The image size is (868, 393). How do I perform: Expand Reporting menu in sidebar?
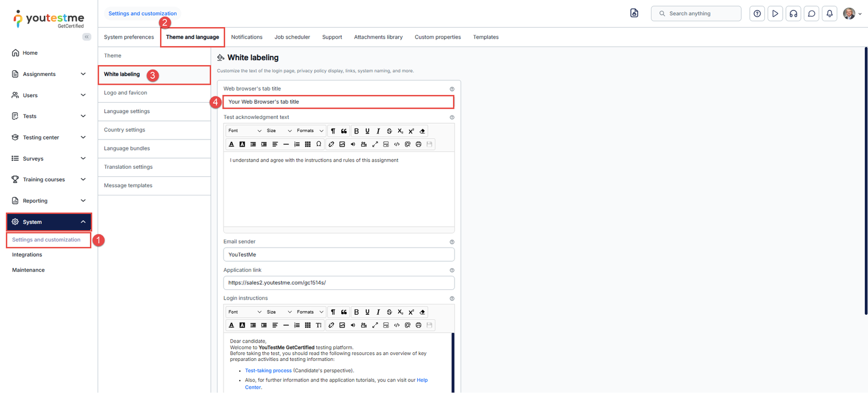(x=49, y=201)
